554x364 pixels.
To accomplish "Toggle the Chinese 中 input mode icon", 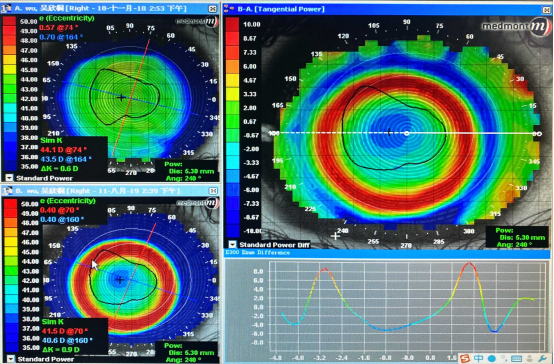I will [x=478, y=358].
